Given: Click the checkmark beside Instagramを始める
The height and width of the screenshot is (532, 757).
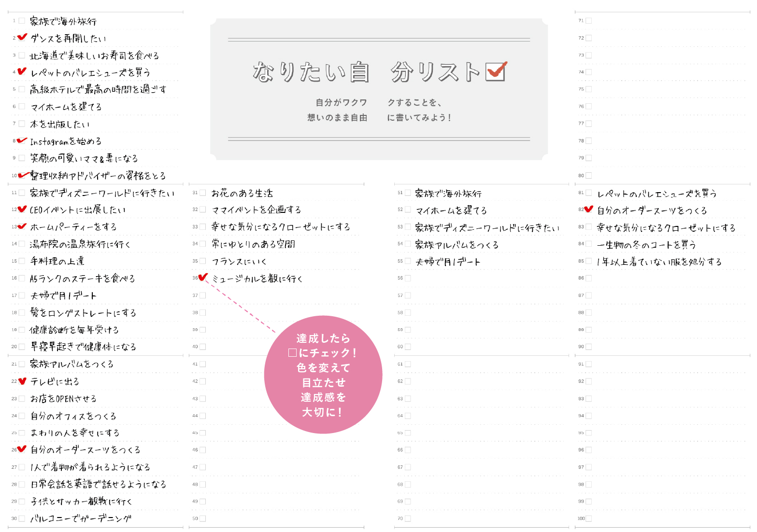Looking at the screenshot, I should click(x=21, y=140).
